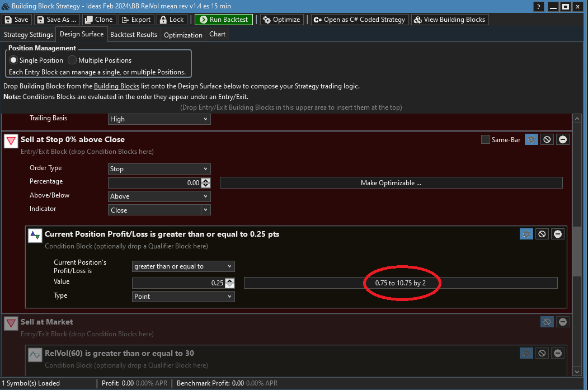Click the gear icon on Sell at Stop block
The image size is (588, 390).
click(x=531, y=139)
